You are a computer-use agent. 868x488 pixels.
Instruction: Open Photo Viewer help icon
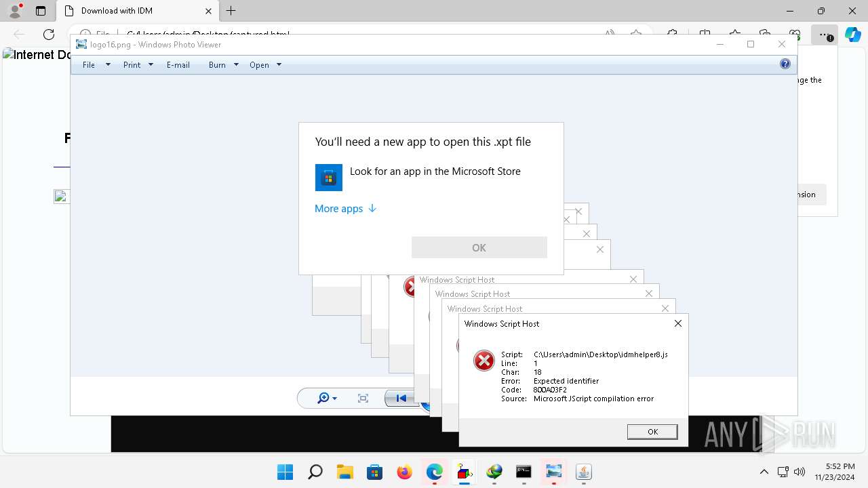click(785, 64)
